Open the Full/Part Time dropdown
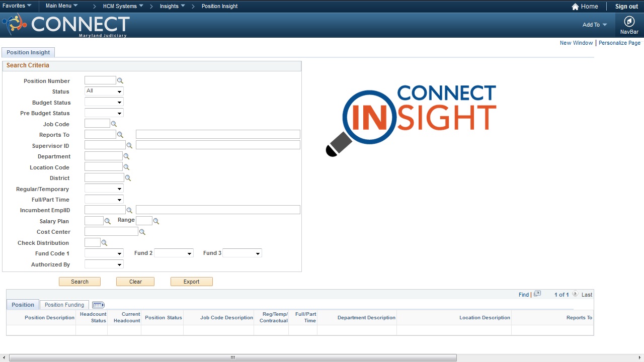 [104, 200]
